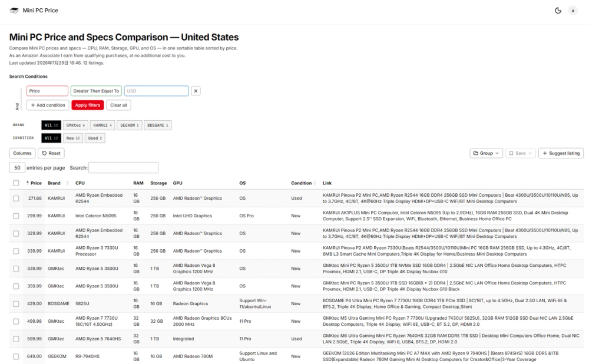Click the GPU column header
Viewport: 589px width, 364px height.
(x=178, y=183)
